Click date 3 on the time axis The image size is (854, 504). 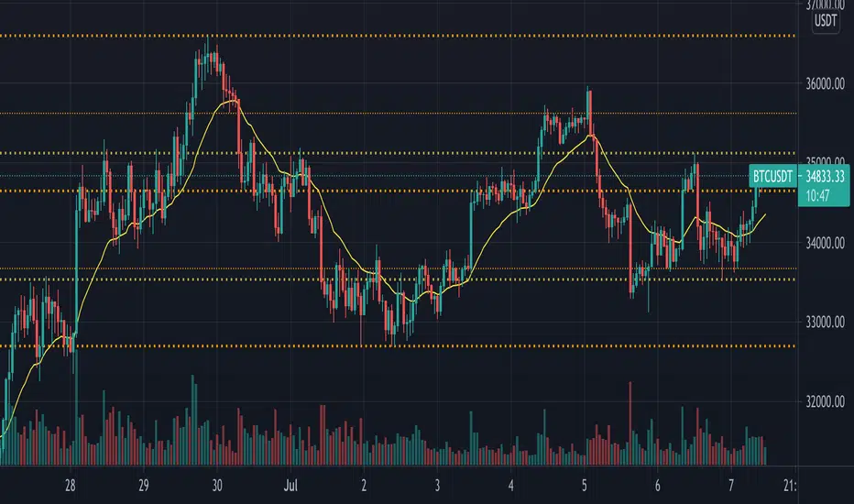click(x=438, y=484)
